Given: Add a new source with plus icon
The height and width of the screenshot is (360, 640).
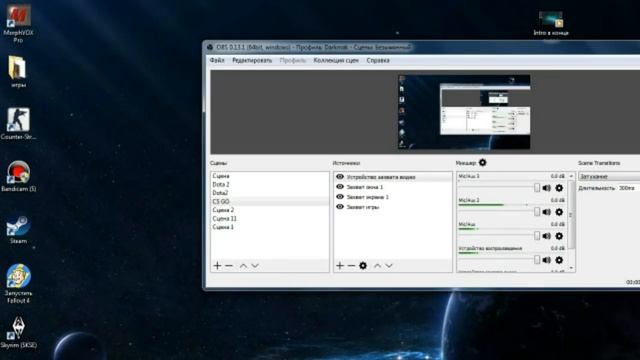Looking at the screenshot, I should coord(340,266).
